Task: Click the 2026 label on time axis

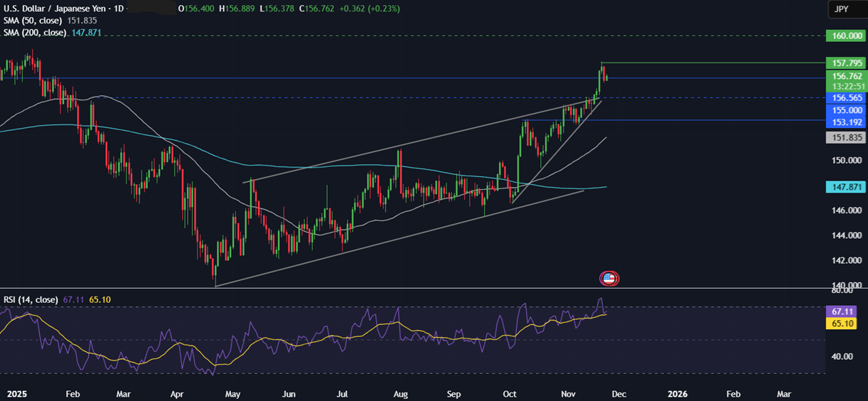Action: point(677,394)
